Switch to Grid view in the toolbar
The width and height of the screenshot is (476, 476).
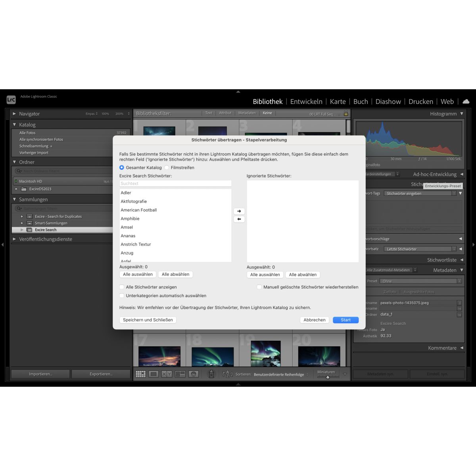[140, 374]
